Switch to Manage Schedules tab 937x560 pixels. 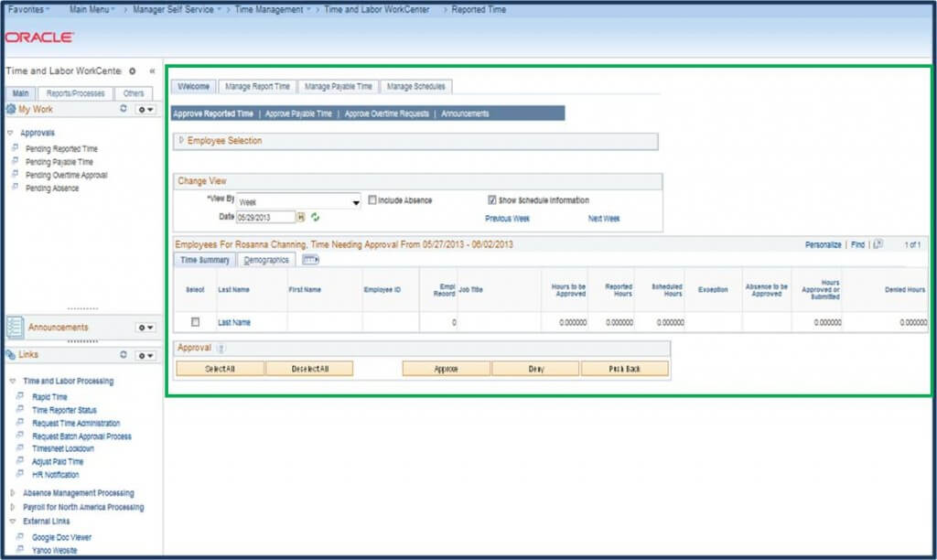416,87
